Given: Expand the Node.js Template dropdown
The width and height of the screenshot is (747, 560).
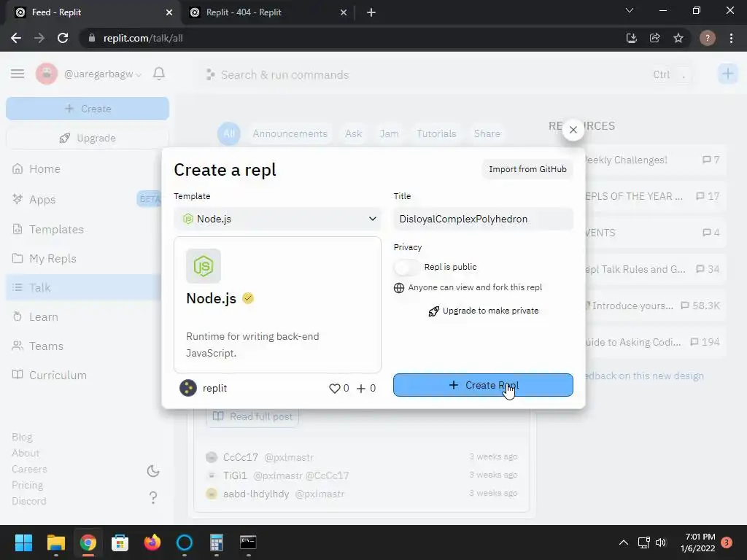Looking at the screenshot, I should (x=278, y=219).
